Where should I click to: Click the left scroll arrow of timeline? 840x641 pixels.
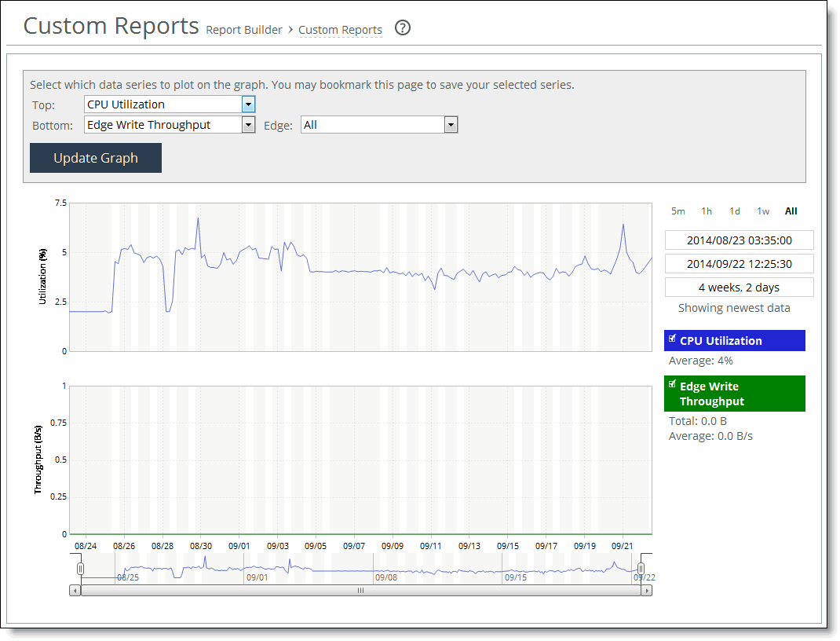point(75,591)
